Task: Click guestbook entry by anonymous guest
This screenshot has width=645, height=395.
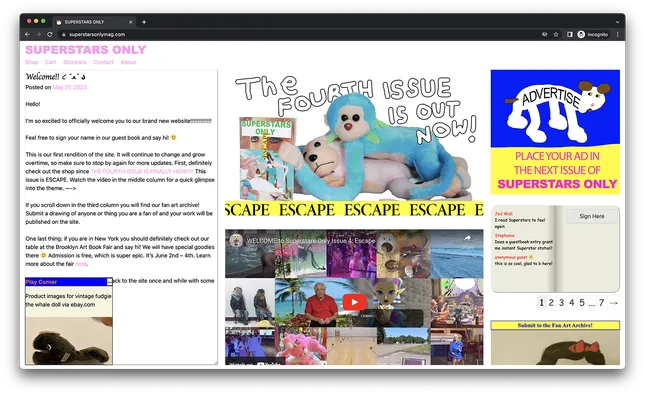Action: click(523, 260)
